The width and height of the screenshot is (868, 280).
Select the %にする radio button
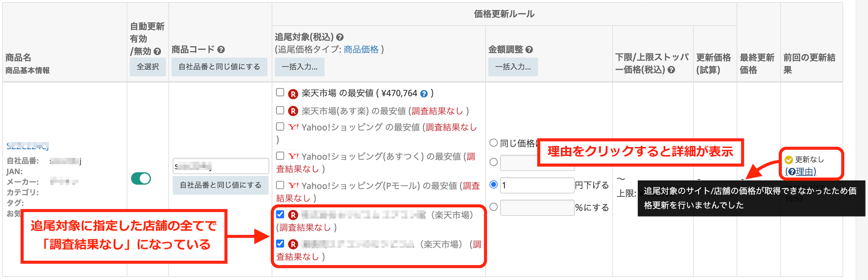(x=493, y=207)
